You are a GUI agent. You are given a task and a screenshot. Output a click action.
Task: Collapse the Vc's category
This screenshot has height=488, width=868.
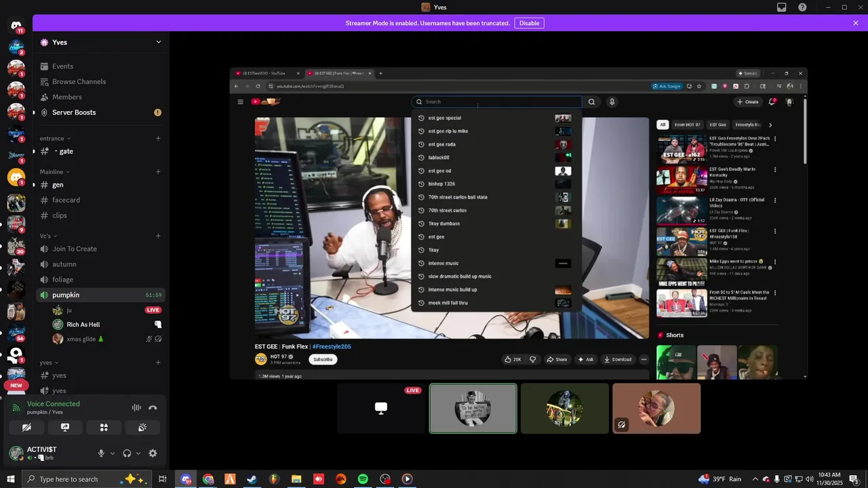tap(48, 236)
